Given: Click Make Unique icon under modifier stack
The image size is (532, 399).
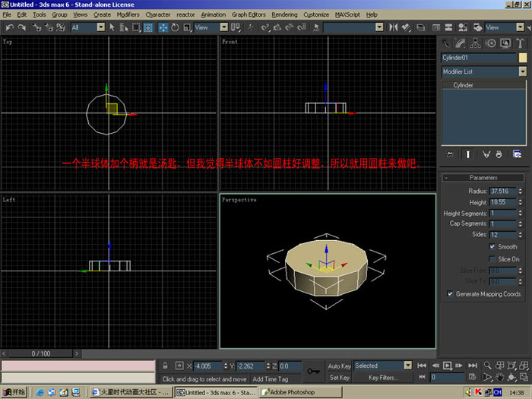Looking at the screenshot, I should (486, 155).
